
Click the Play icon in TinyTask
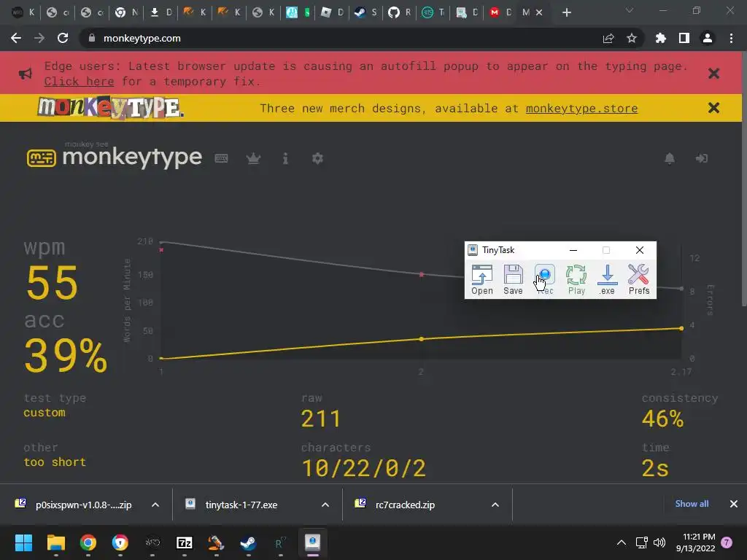[x=576, y=279]
